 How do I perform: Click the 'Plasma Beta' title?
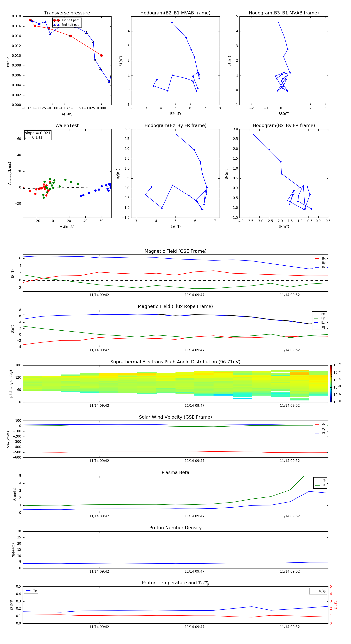pos(175,472)
